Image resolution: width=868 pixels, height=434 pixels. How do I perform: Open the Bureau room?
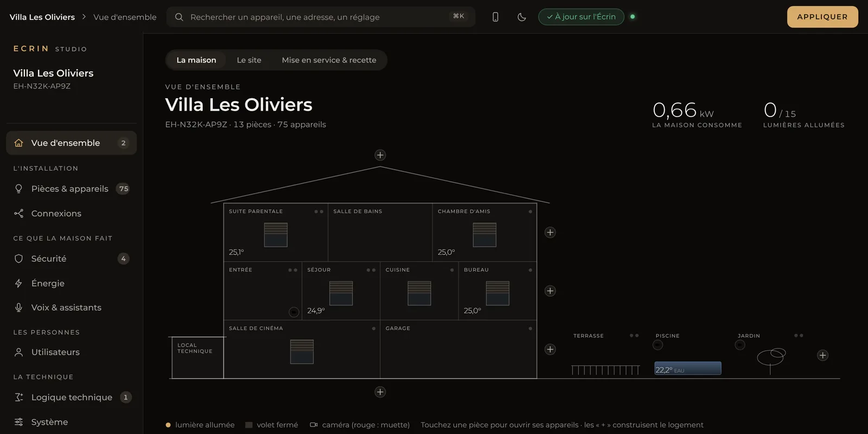point(497,291)
